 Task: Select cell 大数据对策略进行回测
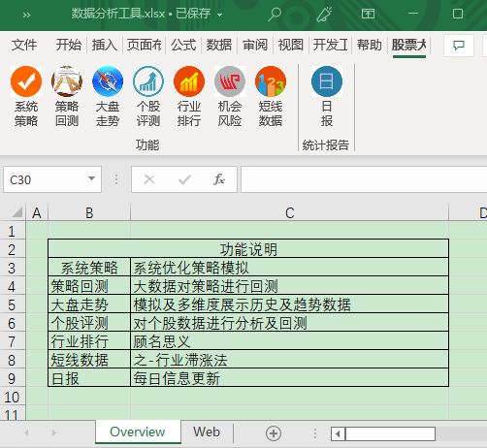289,286
